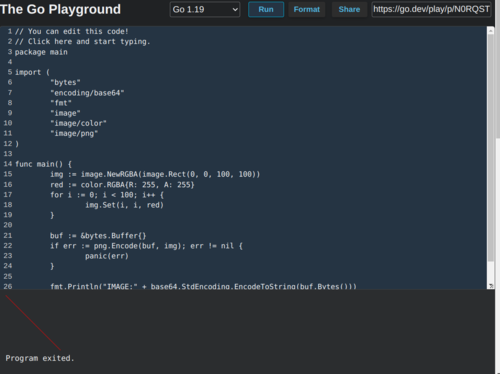This screenshot has width=500, height=374.
Task: Click the panic(err) line
Action: 107,256
